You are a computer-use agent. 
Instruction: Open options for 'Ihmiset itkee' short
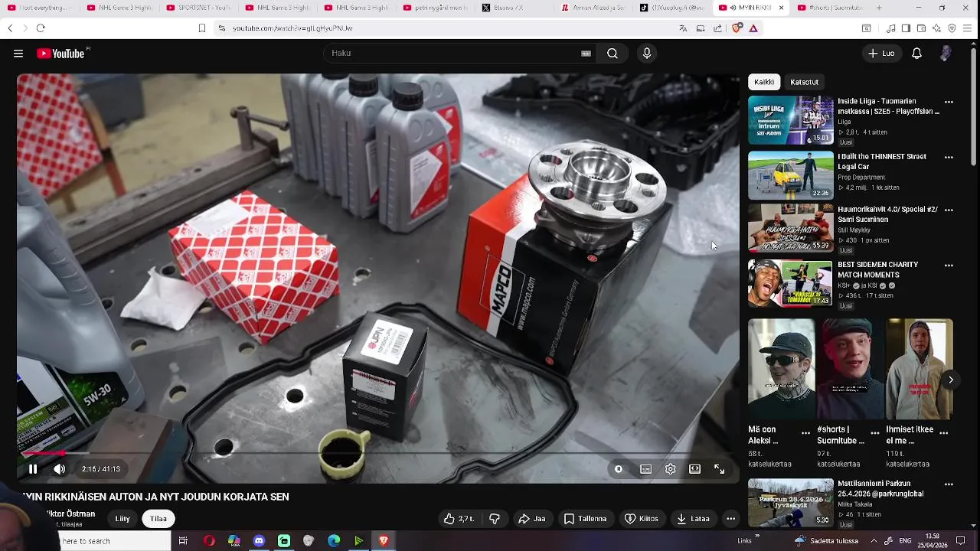click(x=943, y=433)
